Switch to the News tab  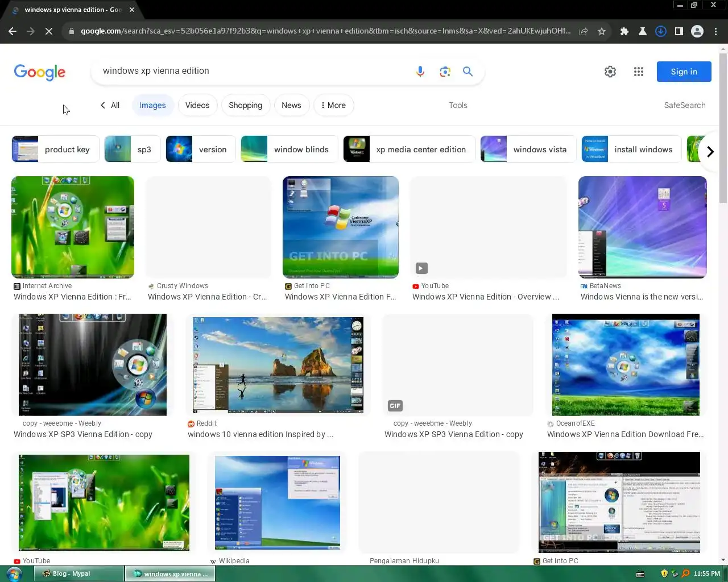click(x=291, y=105)
